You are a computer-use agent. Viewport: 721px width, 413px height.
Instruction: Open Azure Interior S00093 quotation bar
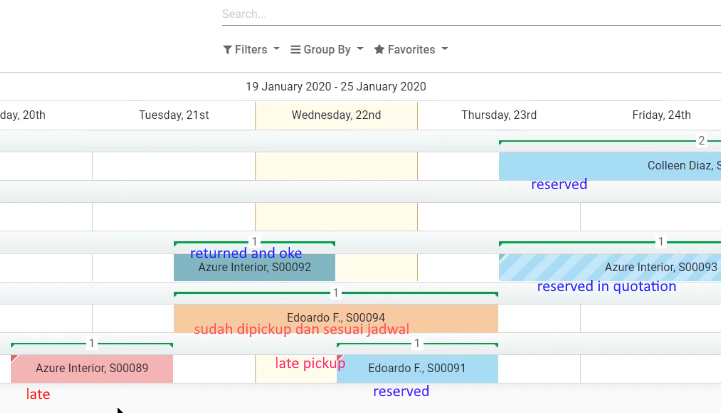pos(610,268)
